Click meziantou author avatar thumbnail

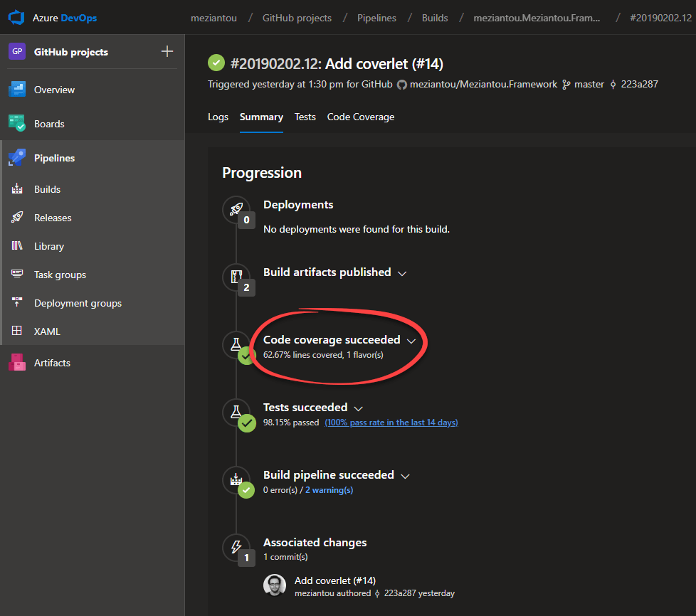tap(275, 585)
